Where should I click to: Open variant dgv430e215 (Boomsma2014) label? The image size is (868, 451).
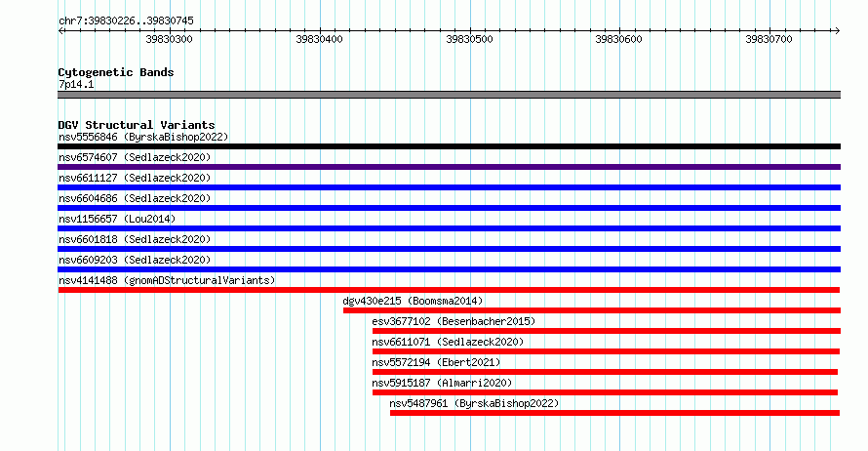coord(413,301)
